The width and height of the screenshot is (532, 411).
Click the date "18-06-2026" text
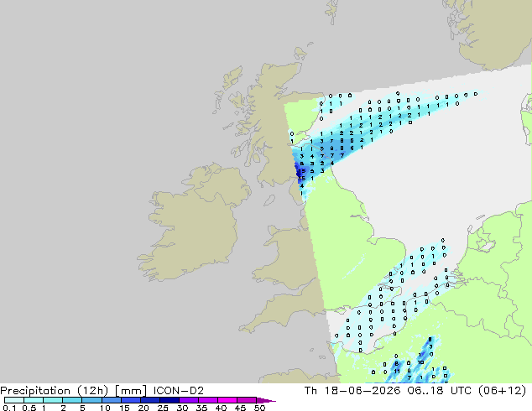point(362,391)
